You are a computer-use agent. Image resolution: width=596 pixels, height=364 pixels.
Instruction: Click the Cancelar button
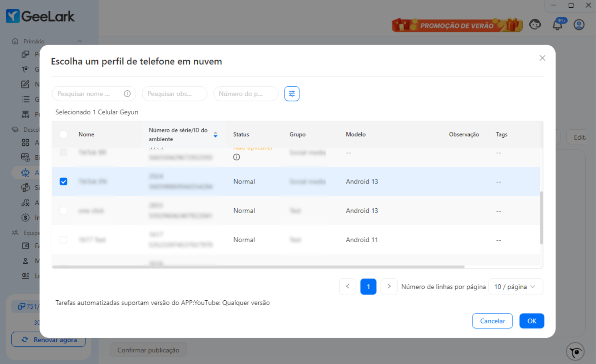click(x=492, y=321)
